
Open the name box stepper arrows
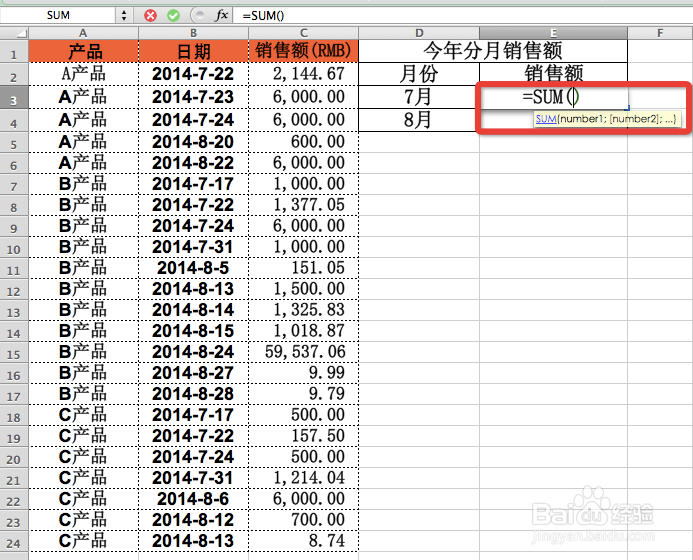point(124,15)
